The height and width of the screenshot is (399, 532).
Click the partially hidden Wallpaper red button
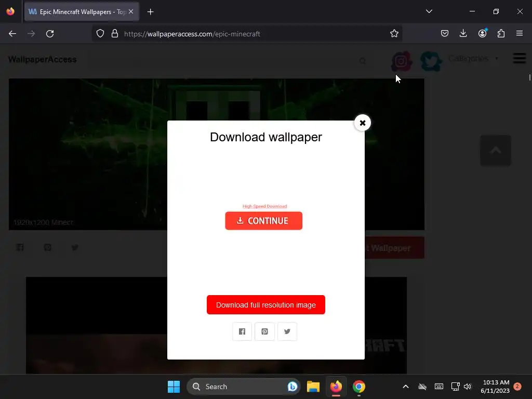pyautogui.click(x=395, y=248)
